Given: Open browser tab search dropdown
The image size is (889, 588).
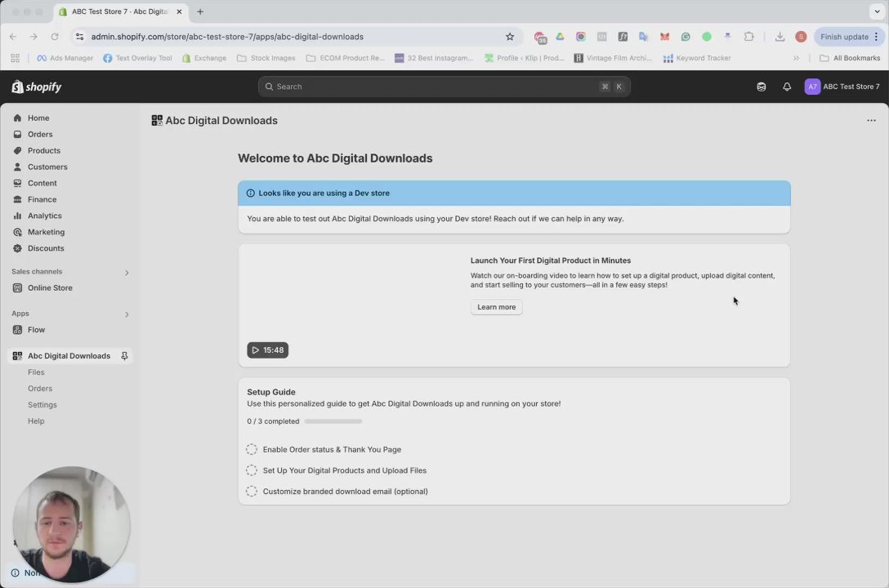Looking at the screenshot, I should coord(877,11).
